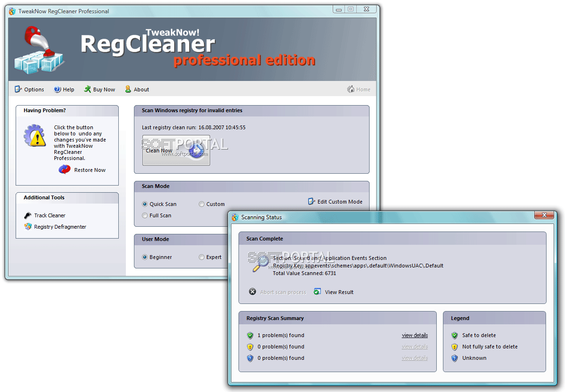
Task: Click the Registry Key path text
Action: [358, 266]
